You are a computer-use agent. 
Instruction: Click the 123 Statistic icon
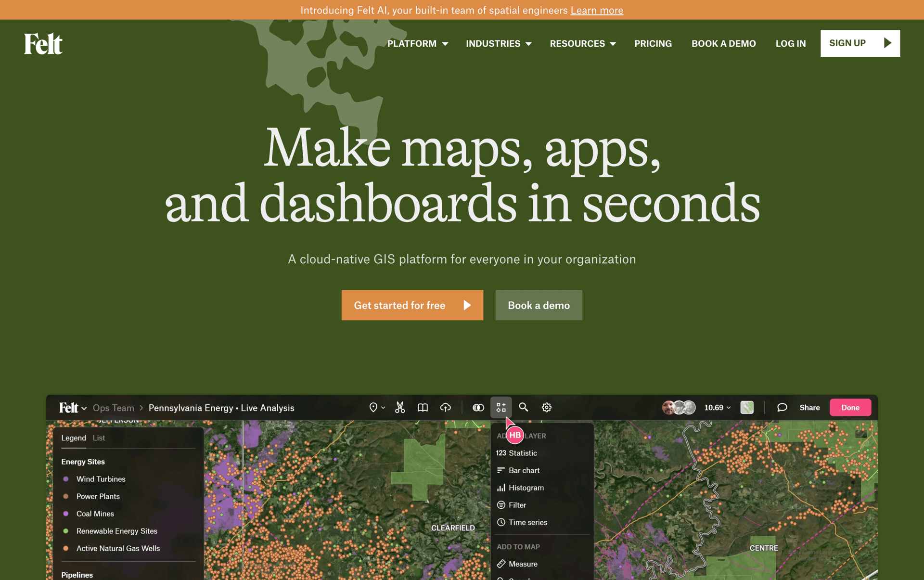501,453
